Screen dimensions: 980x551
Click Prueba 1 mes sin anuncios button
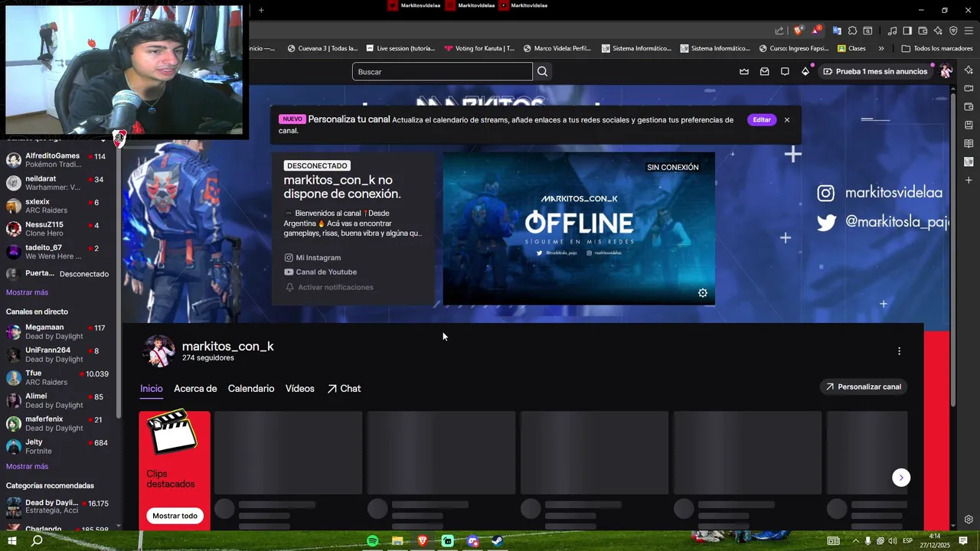pos(874,71)
